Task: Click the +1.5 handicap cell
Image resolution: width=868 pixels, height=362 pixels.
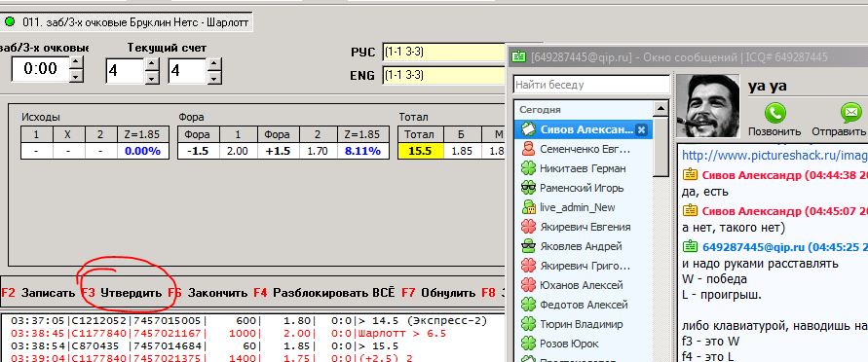Action: [279, 150]
